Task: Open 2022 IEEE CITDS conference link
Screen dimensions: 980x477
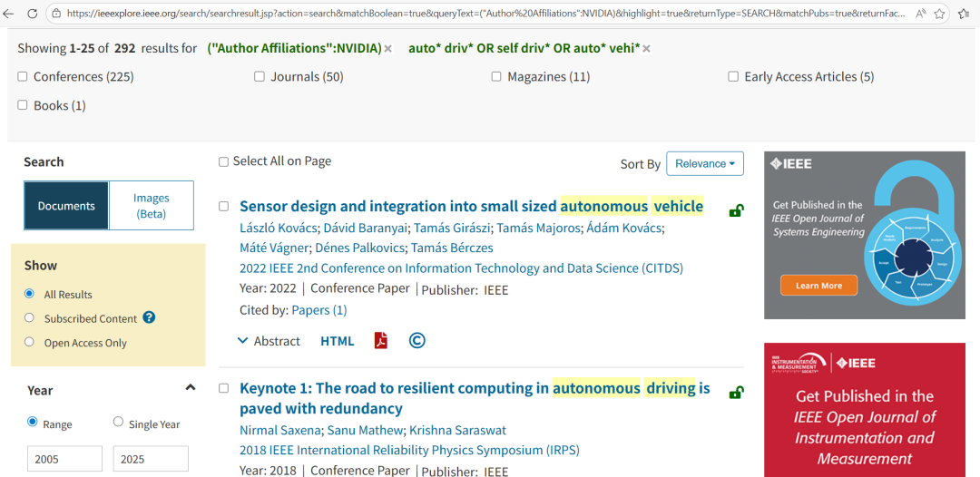Action: click(x=461, y=268)
